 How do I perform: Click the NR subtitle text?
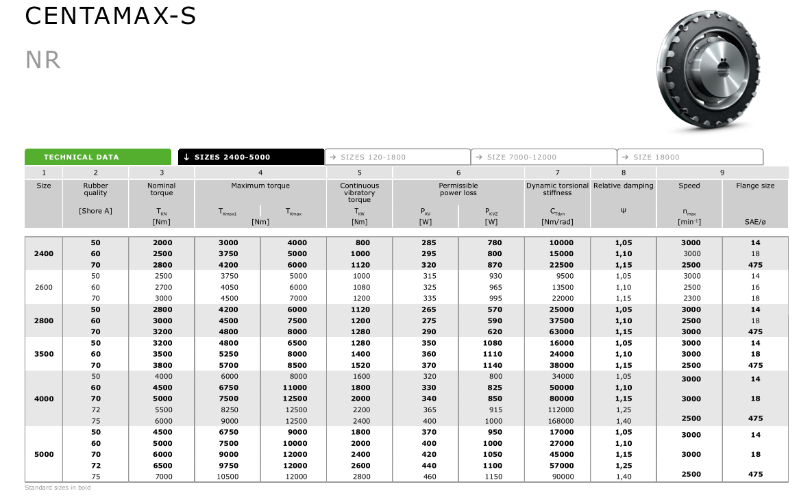tap(42, 60)
